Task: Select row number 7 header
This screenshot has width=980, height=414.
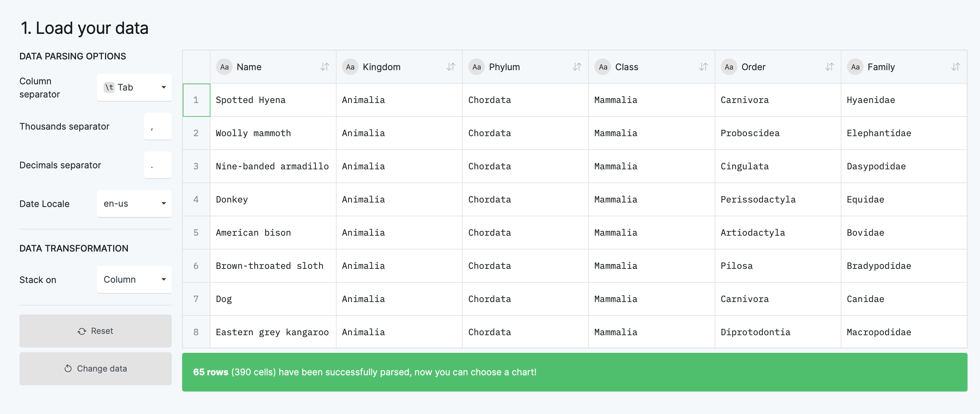Action: [196, 299]
